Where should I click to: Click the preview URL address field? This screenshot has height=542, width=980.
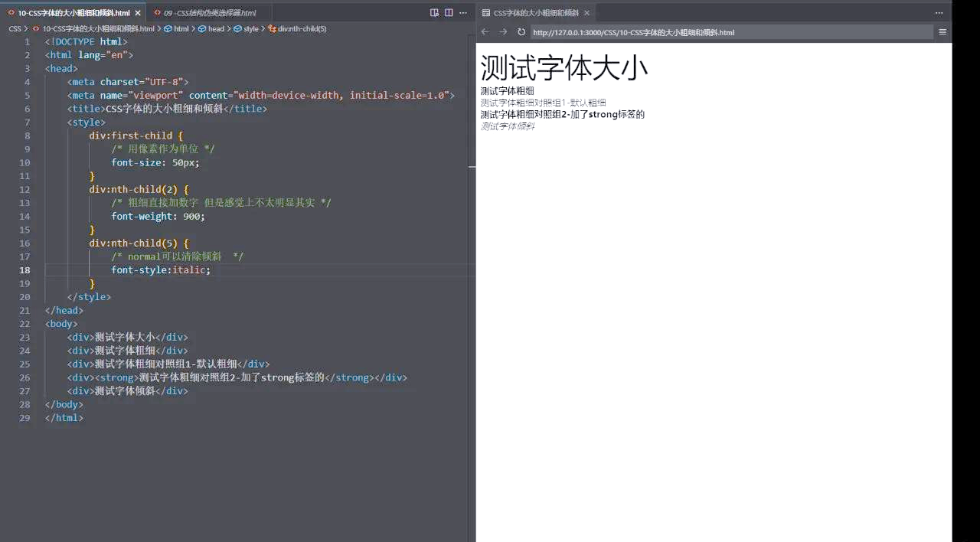coord(731,32)
